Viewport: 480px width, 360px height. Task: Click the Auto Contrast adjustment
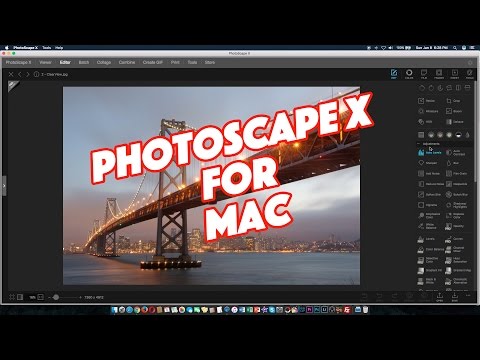[456, 152]
